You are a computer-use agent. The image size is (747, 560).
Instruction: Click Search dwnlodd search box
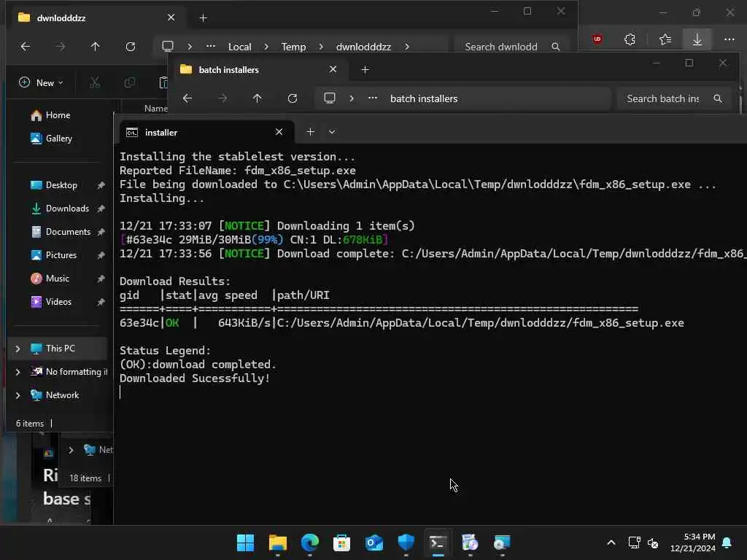tap(512, 47)
